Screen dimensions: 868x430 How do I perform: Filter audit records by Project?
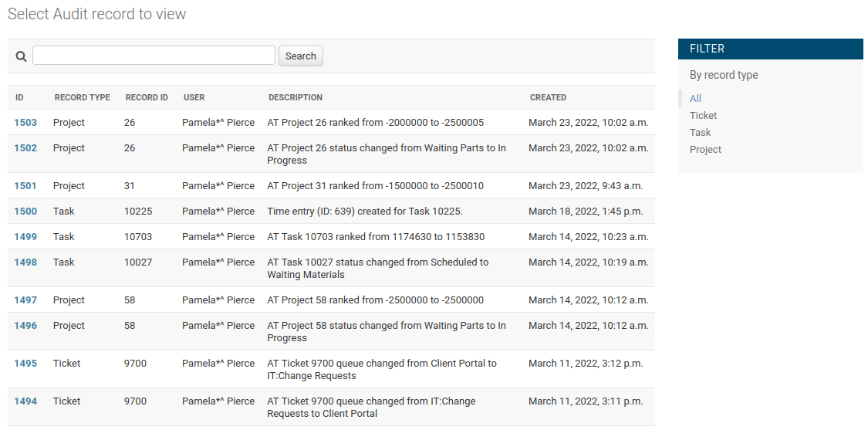(x=705, y=149)
